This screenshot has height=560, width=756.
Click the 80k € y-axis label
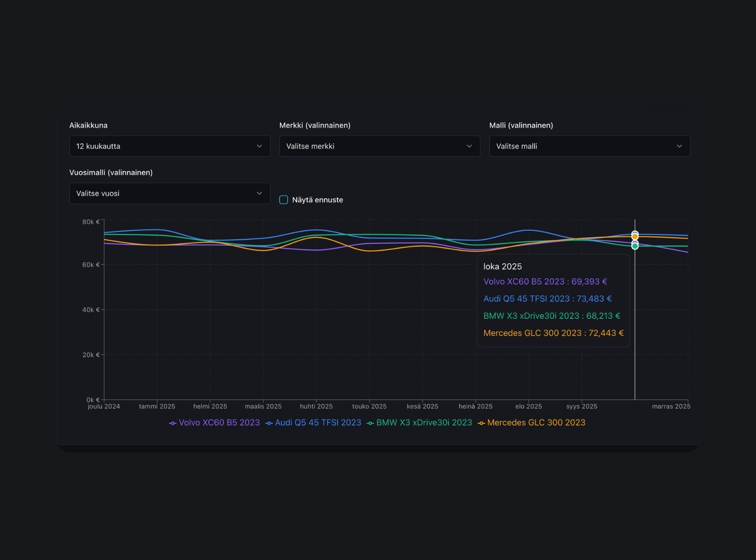coord(91,222)
